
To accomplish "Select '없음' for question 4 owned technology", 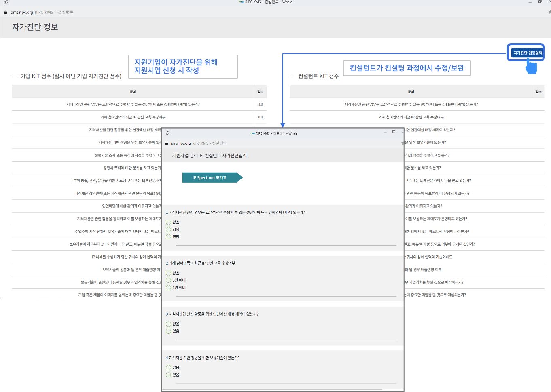I will (169, 368).
